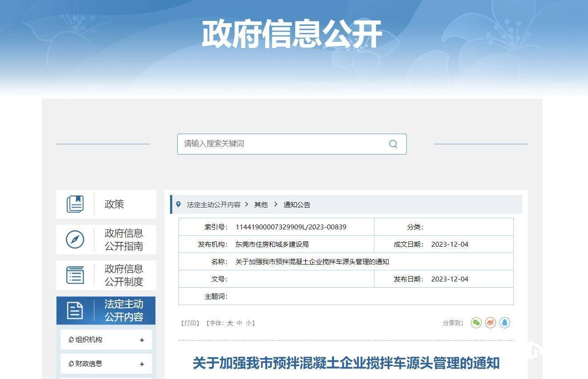This screenshot has height=379, width=588.
Task: Click the 打印 print link
Action: pyautogui.click(x=190, y=323)
